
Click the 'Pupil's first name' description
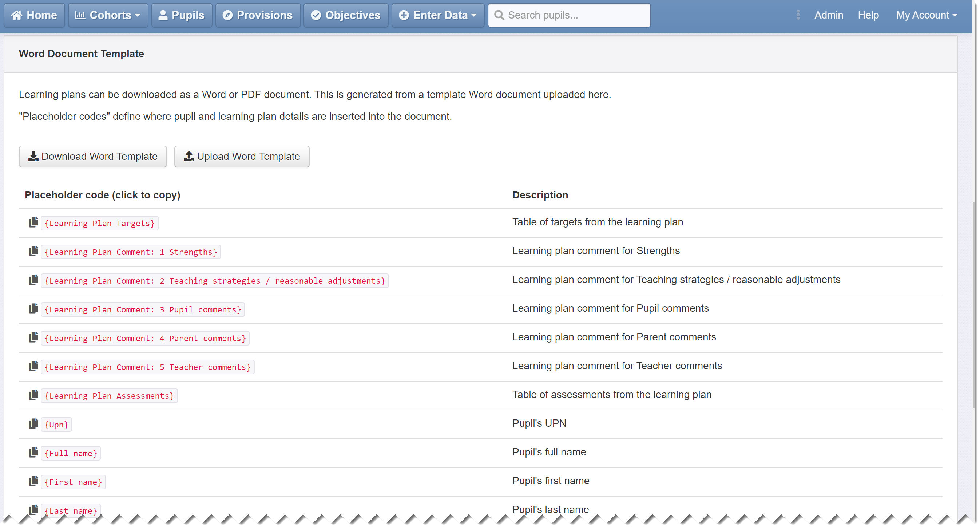(x=551, y=481)
